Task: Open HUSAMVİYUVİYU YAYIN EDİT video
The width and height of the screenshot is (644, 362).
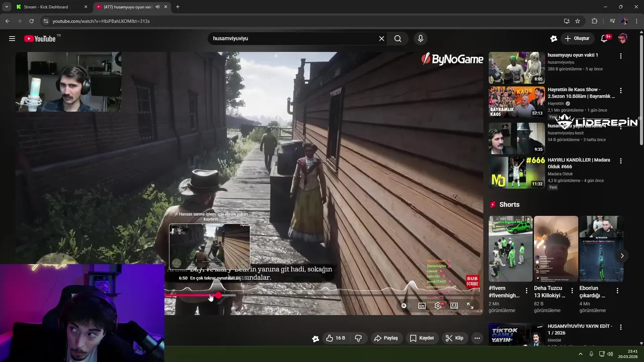Action: pos(517,335)
